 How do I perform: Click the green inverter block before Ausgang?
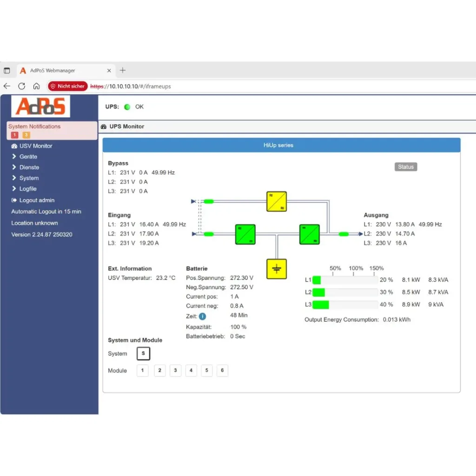pyautogui.click(x=309, y=234)
